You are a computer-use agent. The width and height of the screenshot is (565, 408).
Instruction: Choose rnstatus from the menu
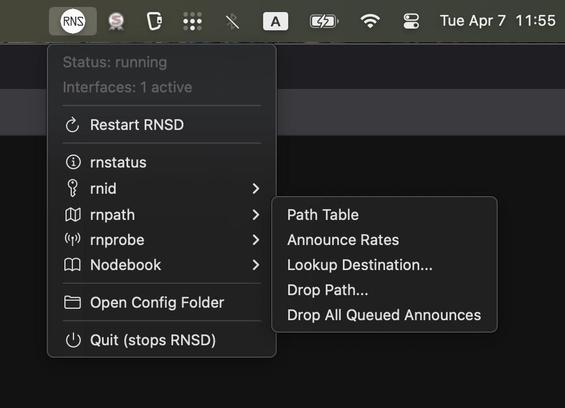point(162,162)
